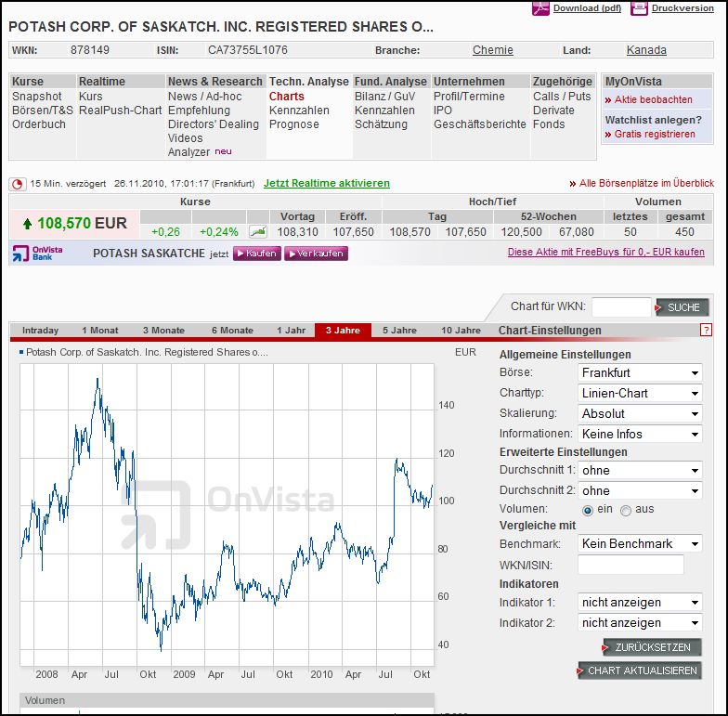728x716 pixels.
Task: Select Volumen 'ein' radio button
Action: (x=587, y=510)
